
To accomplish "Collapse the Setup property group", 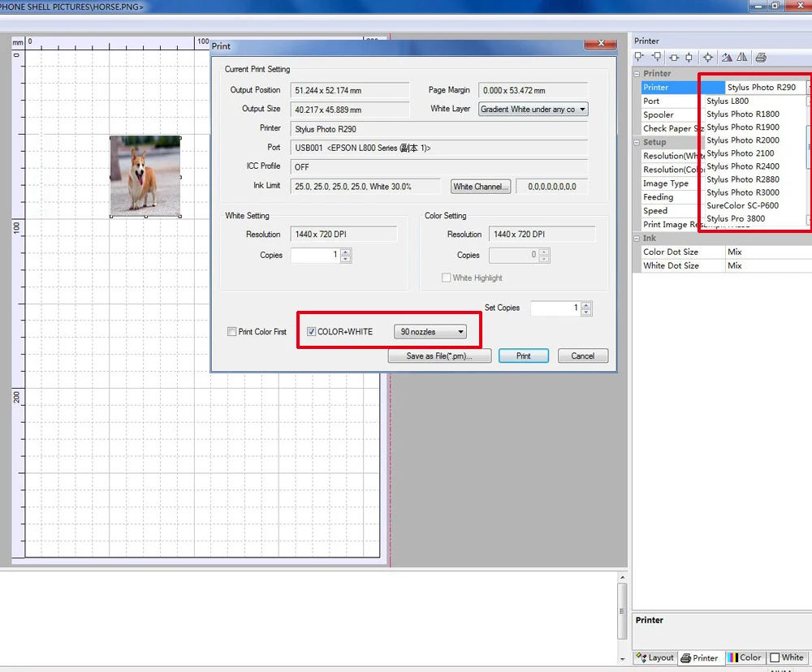I will pos(637,142).
